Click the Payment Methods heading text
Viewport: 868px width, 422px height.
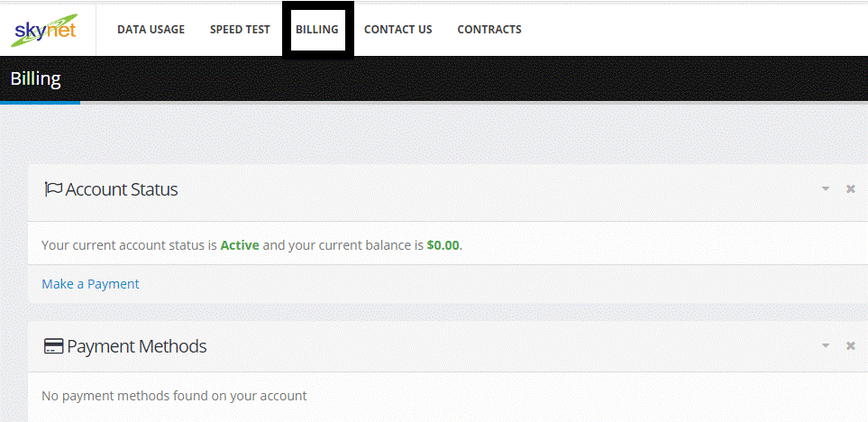pyautogui.click(x=137, y=346)
